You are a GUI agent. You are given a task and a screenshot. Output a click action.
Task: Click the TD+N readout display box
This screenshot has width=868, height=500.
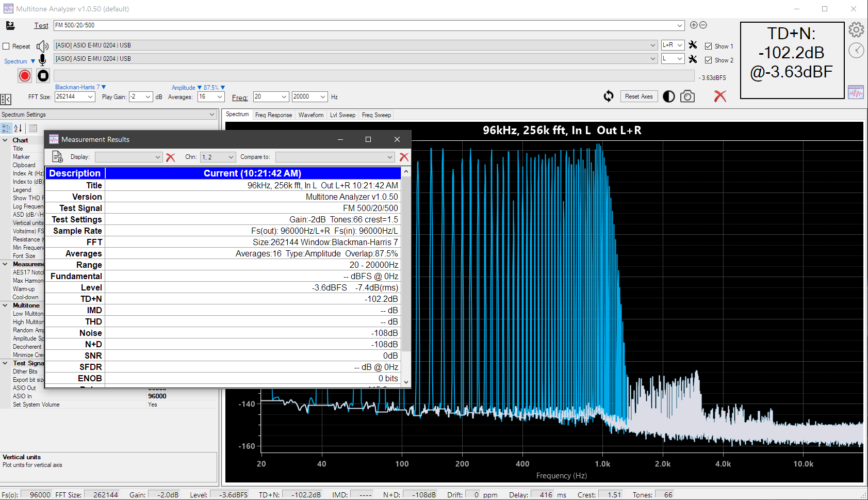(792, 60)
